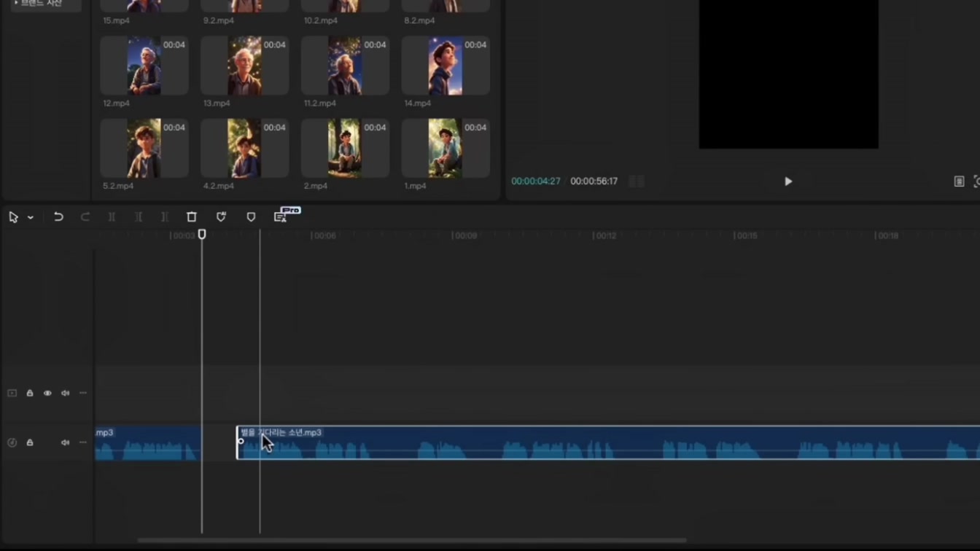Jump to 00:06 on the timeline ruler
This screenshot has height=551, width=980.
click(x=324, y=236)
